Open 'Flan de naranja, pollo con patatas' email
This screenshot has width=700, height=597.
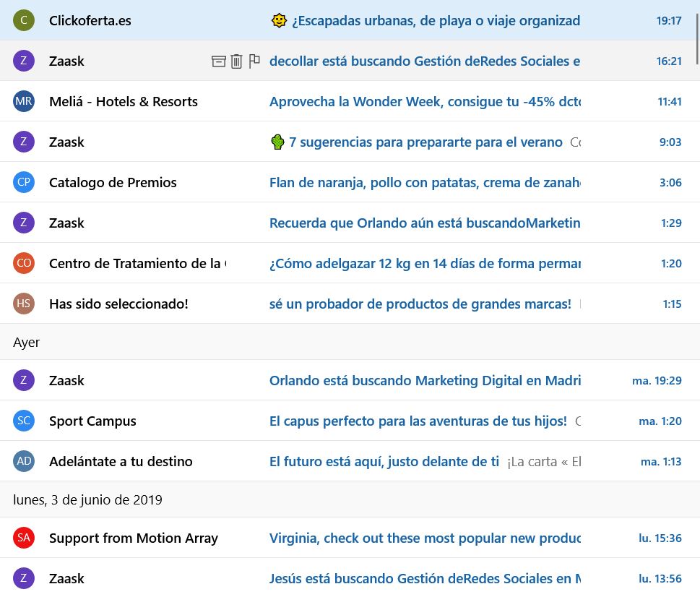click(425, 183)
